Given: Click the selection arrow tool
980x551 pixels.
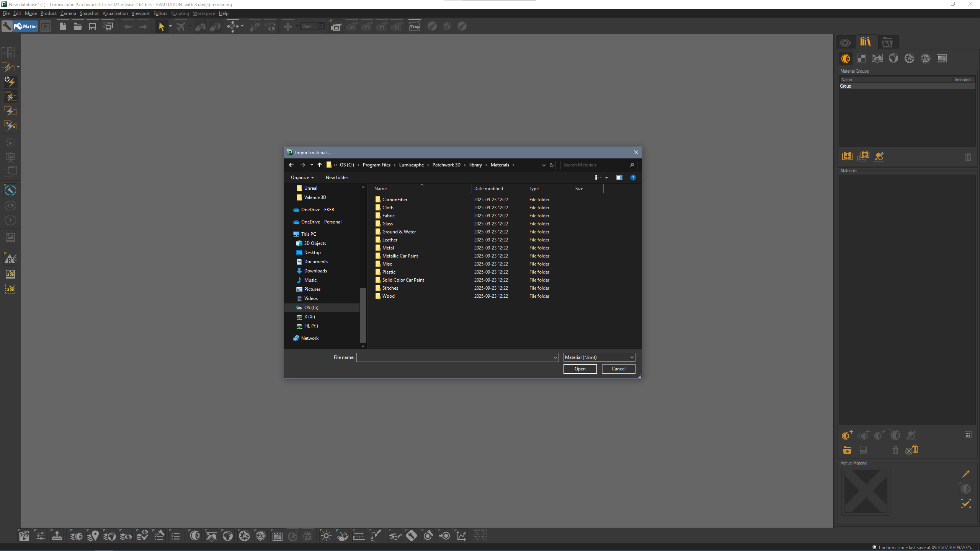Looking at the screenshot, I should 161,26.
